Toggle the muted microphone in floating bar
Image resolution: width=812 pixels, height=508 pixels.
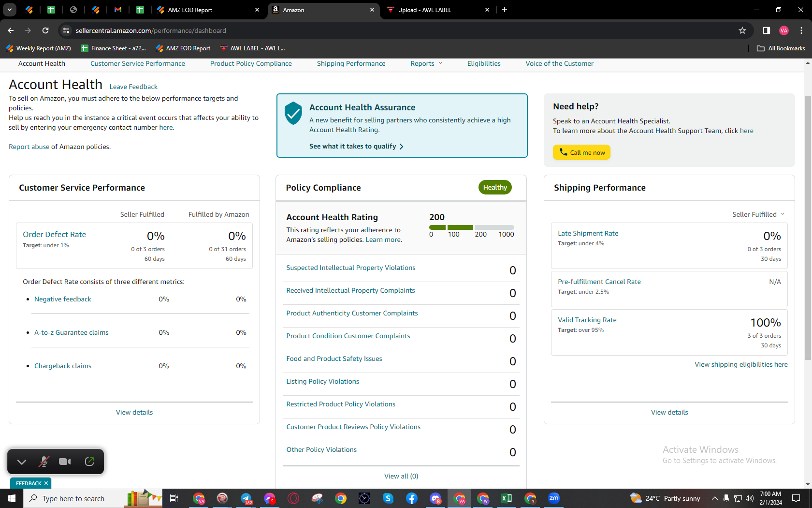tap(43, 462)
